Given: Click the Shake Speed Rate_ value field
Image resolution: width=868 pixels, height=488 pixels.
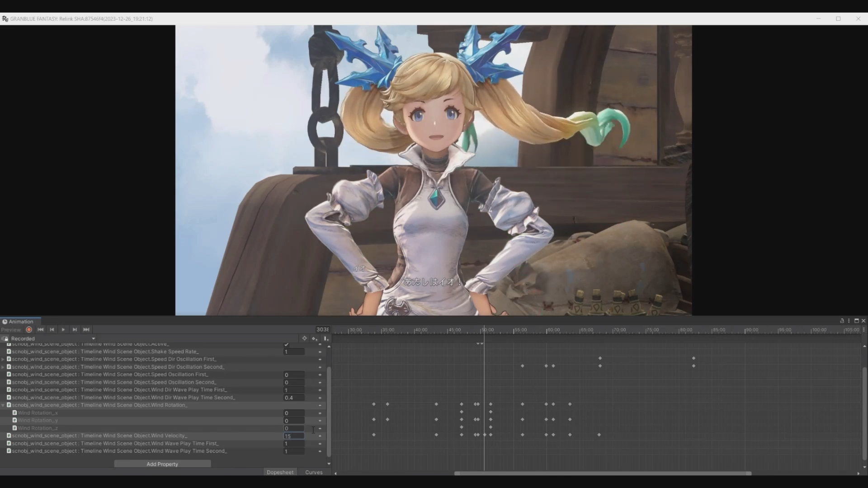Looking at the screenshot, I should [x=294, y=352].
